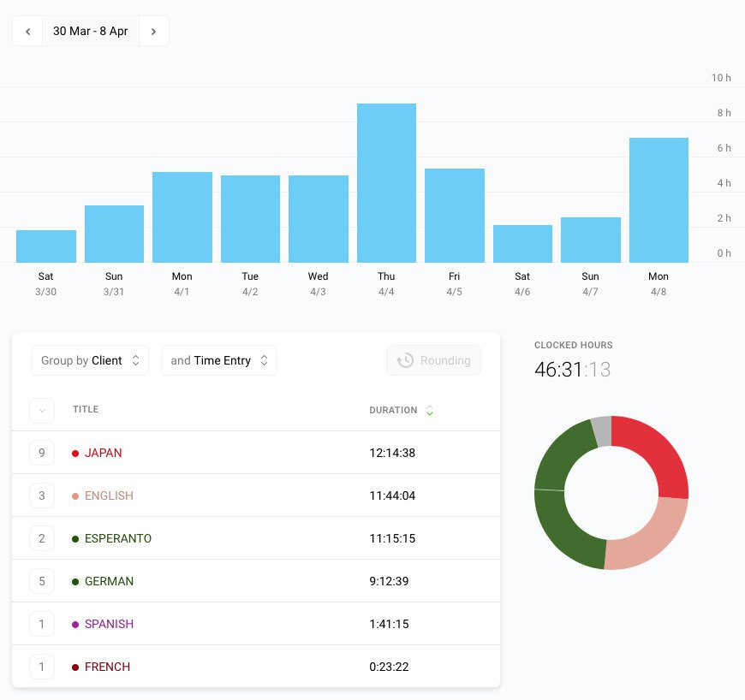The image size is (745, 700).
Task: Click the Mon 4/8 bar in chart
Action: tap(659, 200)
